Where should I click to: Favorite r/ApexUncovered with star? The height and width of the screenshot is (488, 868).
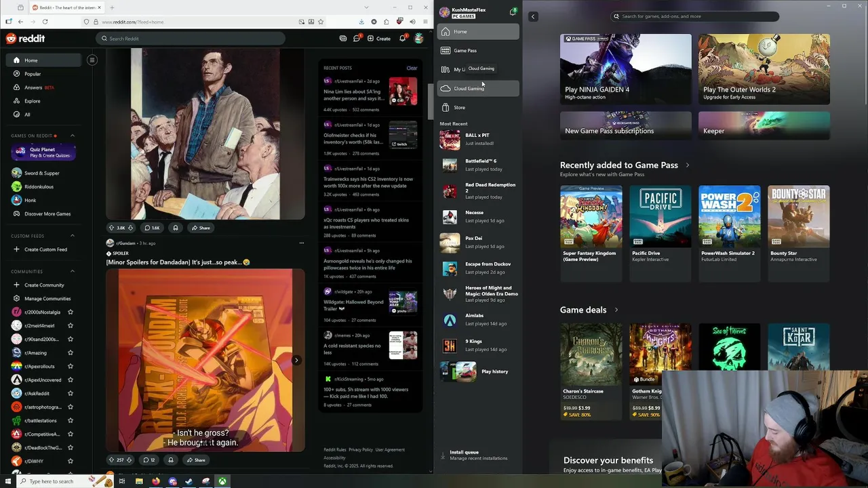click(71, 380)
